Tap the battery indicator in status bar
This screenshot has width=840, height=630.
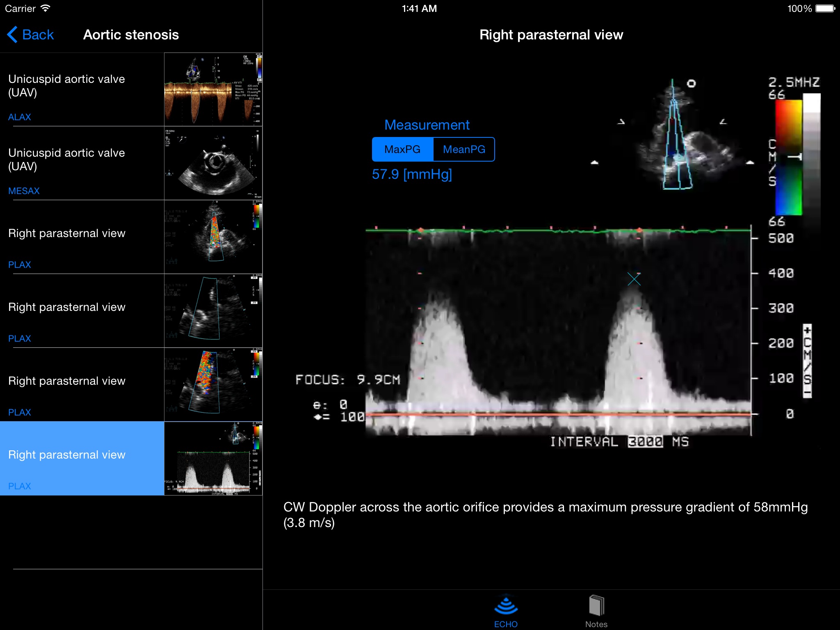click(825, 9)
